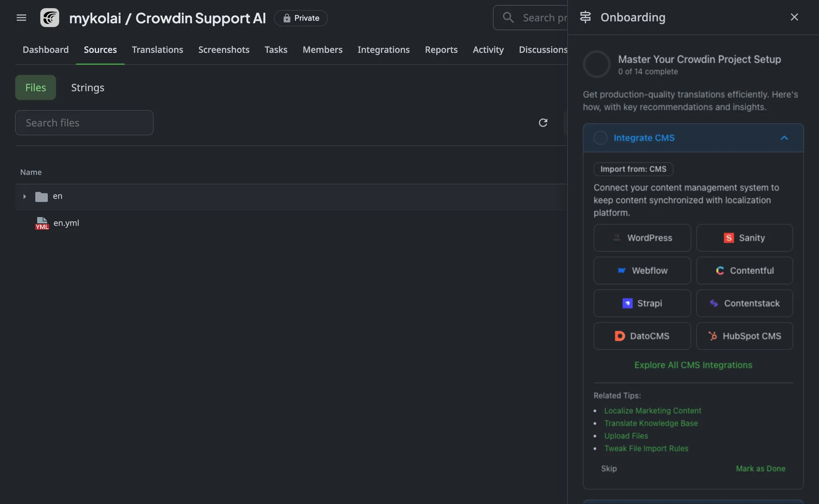Click the Onboarding signpost icon
Screen dimensions: 819x504
585,17
